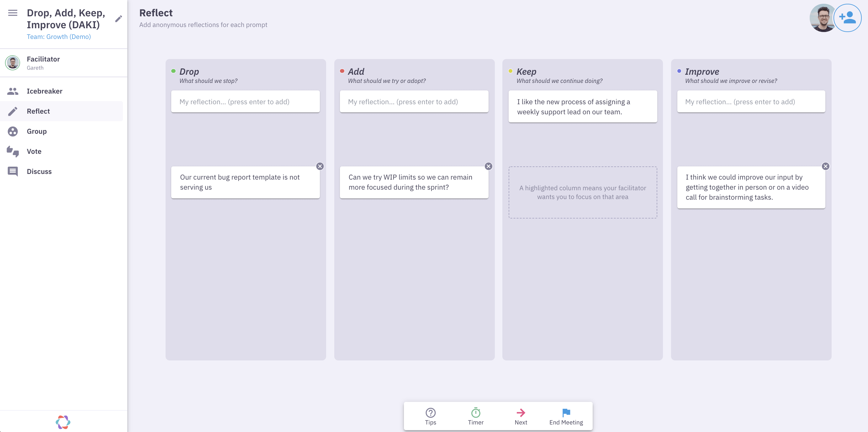Go to the Icebreaker phase
This screenshot has width=868, height=432.
(45, 91)
